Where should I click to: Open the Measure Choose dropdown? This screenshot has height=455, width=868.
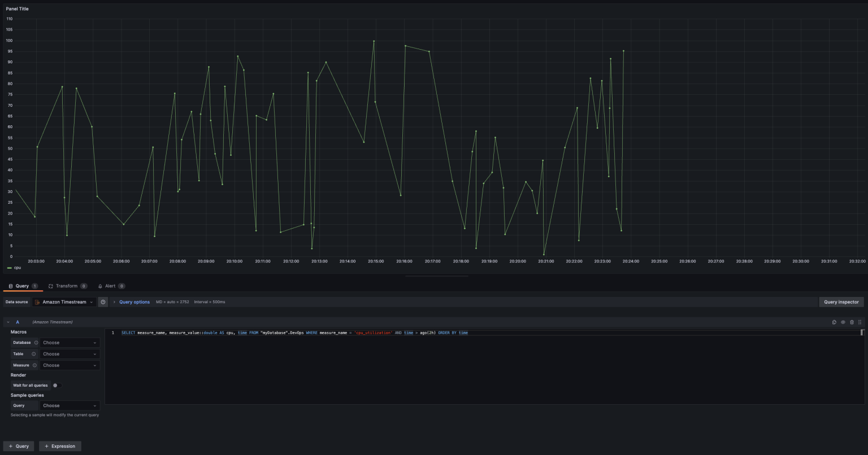pyautogui.click(x=69, y=365)
